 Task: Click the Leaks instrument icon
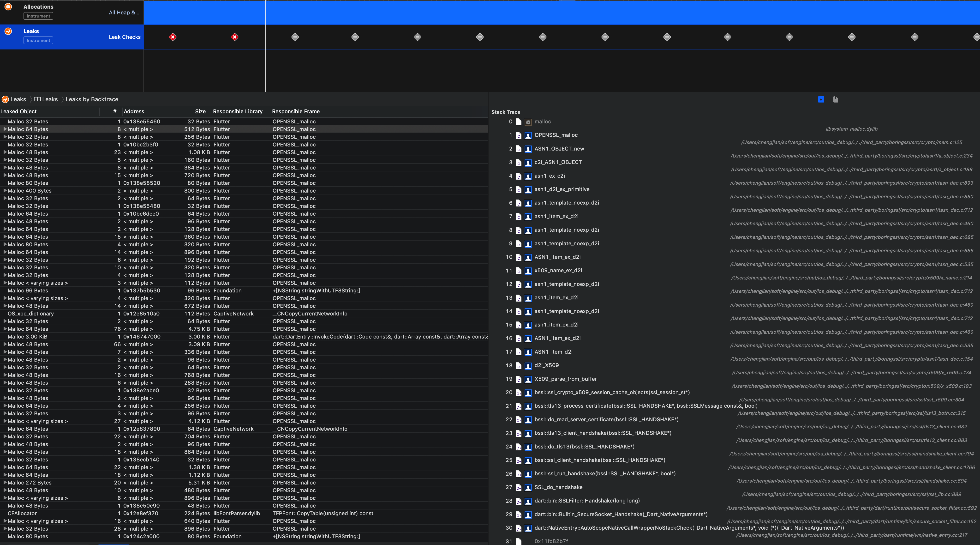click(8, 31)
